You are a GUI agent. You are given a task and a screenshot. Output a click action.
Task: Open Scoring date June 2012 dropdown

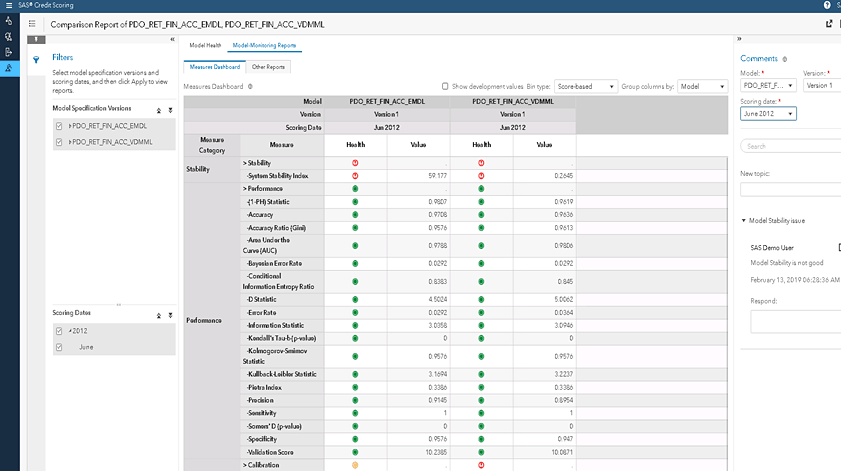[768, 114]
